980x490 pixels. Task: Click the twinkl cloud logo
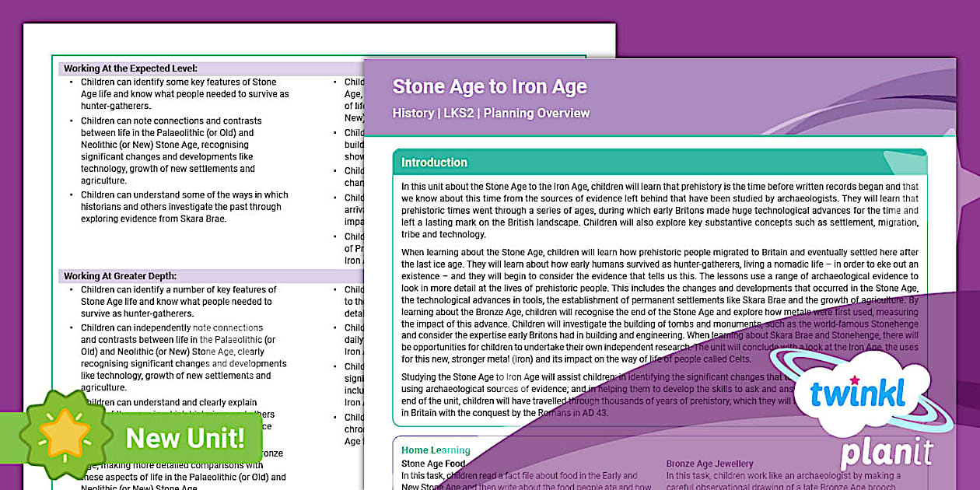(x=857, y=396)
